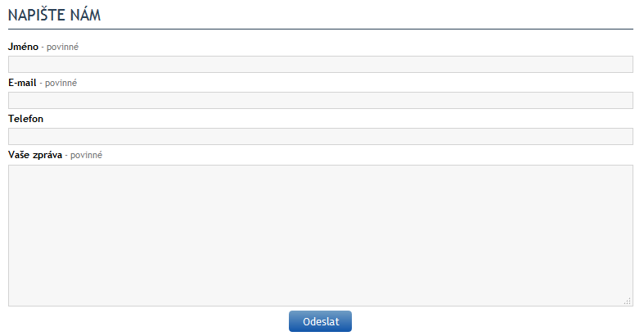Focus the large message text area

tap(320, 235)
